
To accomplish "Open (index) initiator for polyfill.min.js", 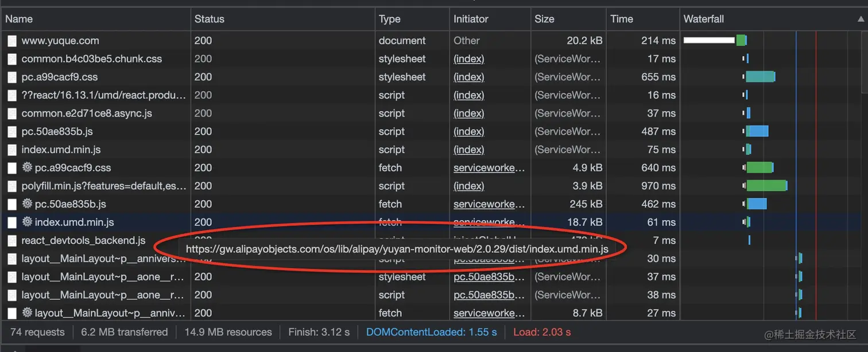I will [x=468, y=186].
